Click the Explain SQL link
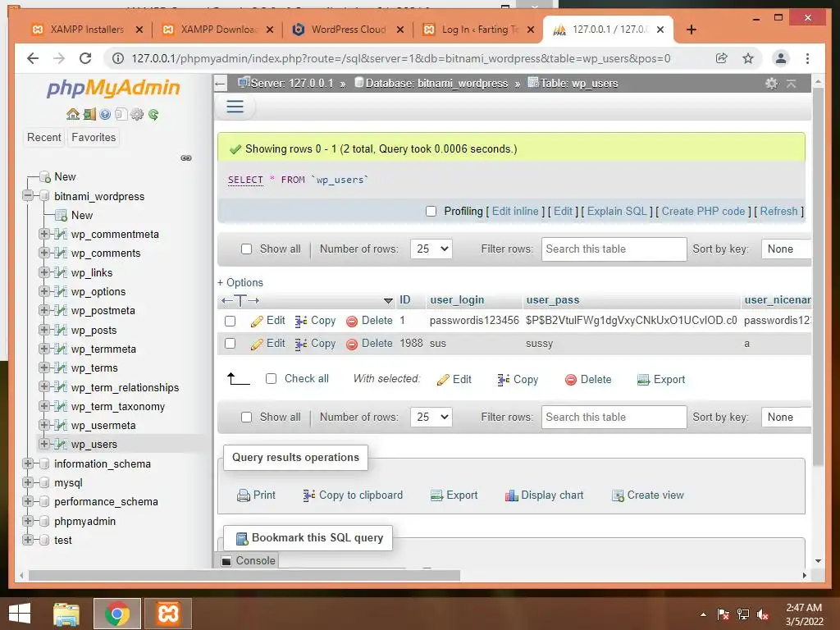Screen dimensions: 840x630 pos(617,211)
